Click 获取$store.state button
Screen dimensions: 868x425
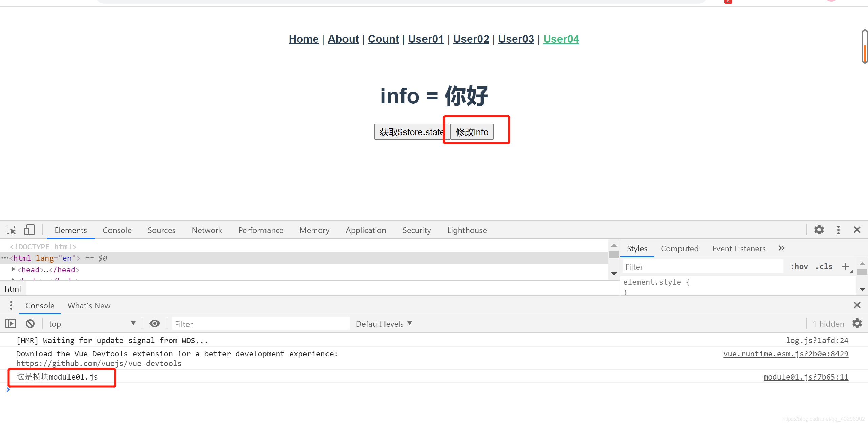click(x=410, y=131)
